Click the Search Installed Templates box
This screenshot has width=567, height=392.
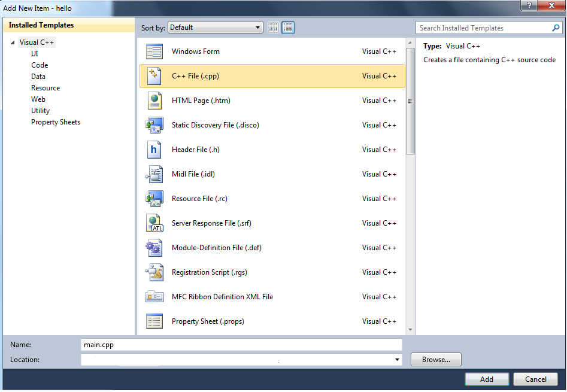point(484,28)
